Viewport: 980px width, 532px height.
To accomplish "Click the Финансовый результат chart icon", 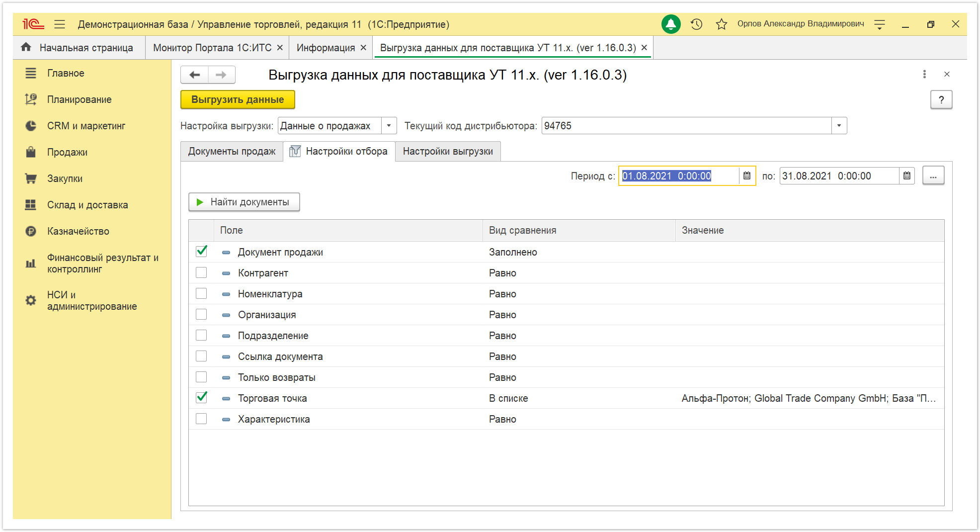I will click(31, 264).
